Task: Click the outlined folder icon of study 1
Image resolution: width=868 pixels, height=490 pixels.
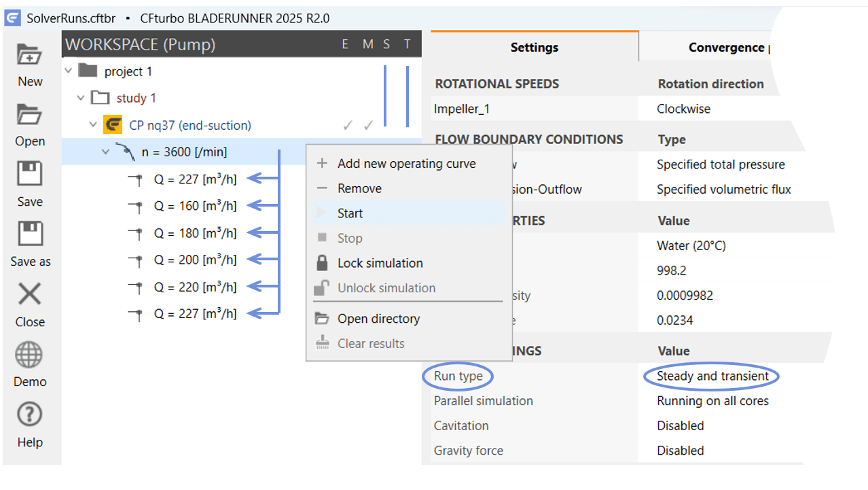Action: (x=101, y=98)
